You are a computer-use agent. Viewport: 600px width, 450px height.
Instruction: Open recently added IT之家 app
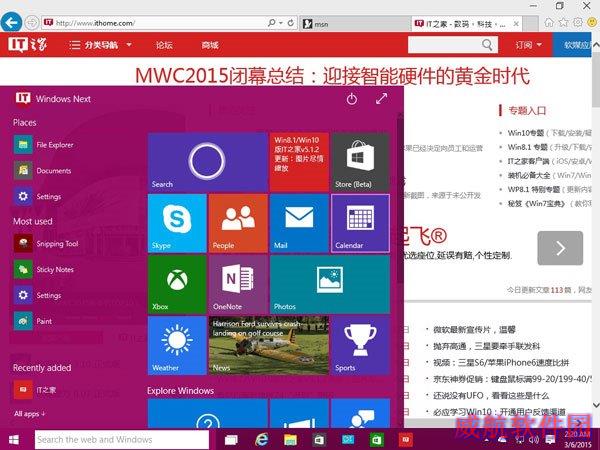pos(35,390)
